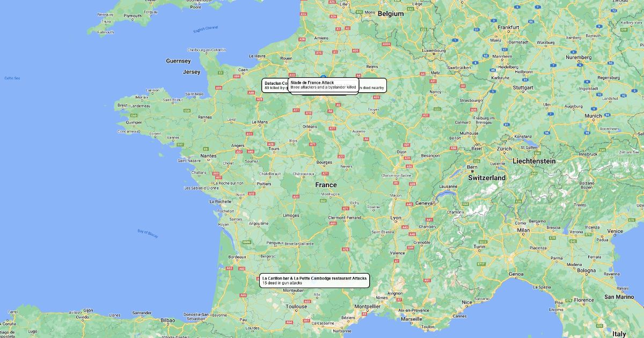
Task: Click the Celtic Sea label
Action: coord(12,78)
